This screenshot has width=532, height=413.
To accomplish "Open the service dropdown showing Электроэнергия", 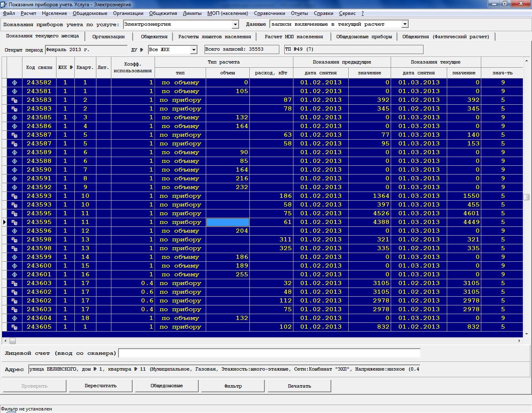I will pos(235,25).
